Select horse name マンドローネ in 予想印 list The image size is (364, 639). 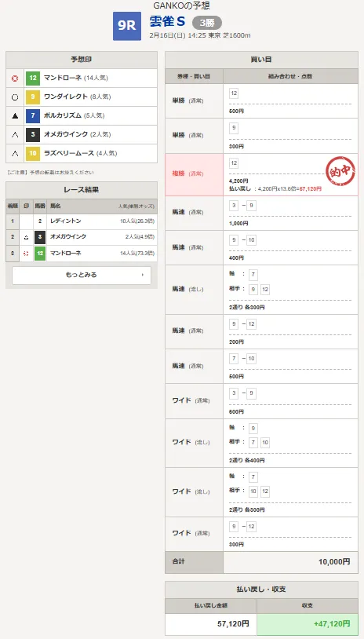tap(63, 78)
